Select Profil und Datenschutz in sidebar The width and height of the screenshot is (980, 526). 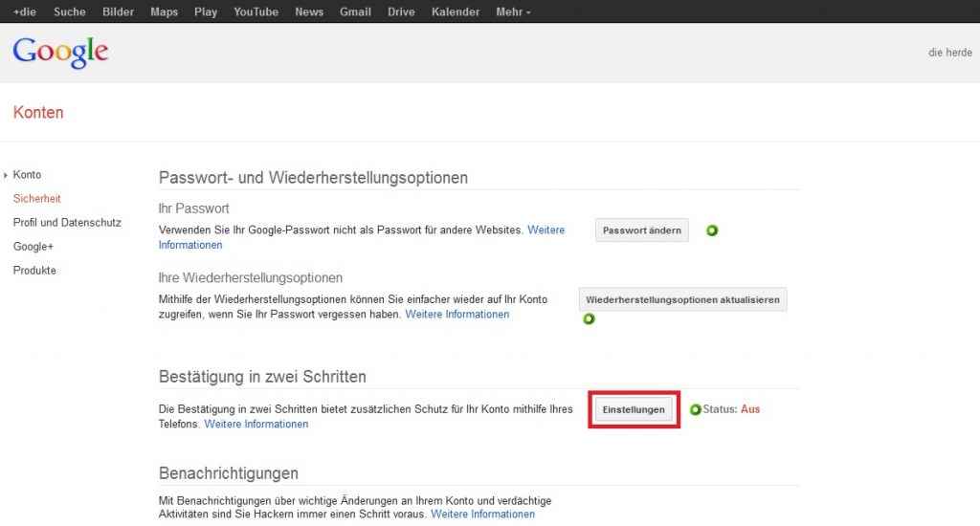67,223
